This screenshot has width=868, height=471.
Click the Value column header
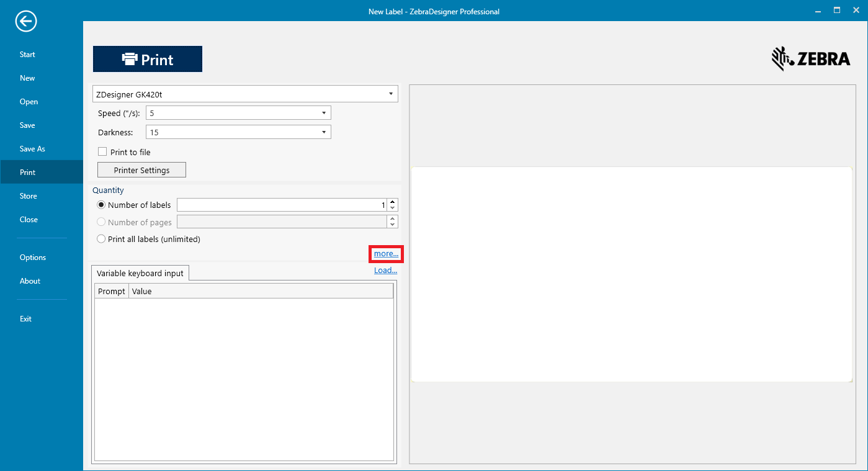261,291
